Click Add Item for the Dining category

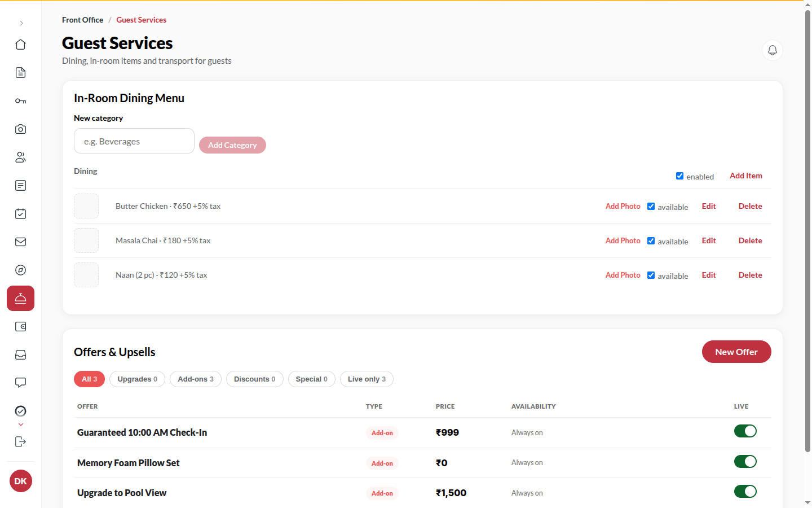[x=746, y=176]
